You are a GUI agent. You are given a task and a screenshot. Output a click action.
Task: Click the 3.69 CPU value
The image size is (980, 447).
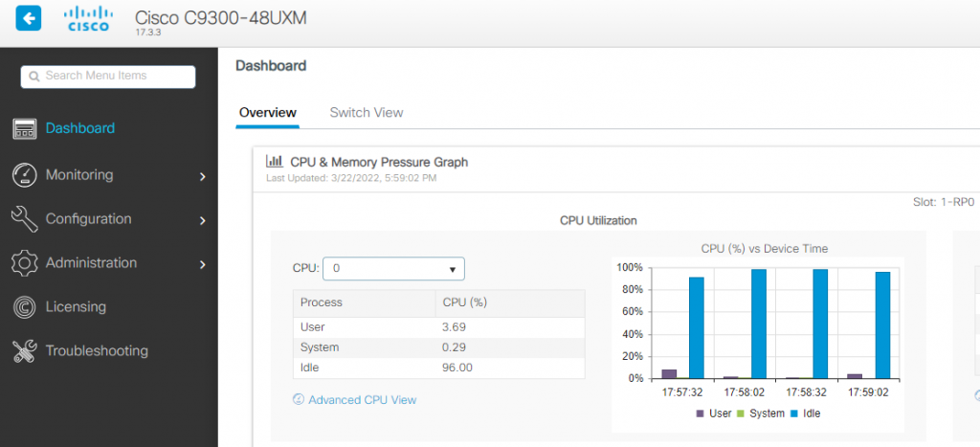[x=455, y=326]
